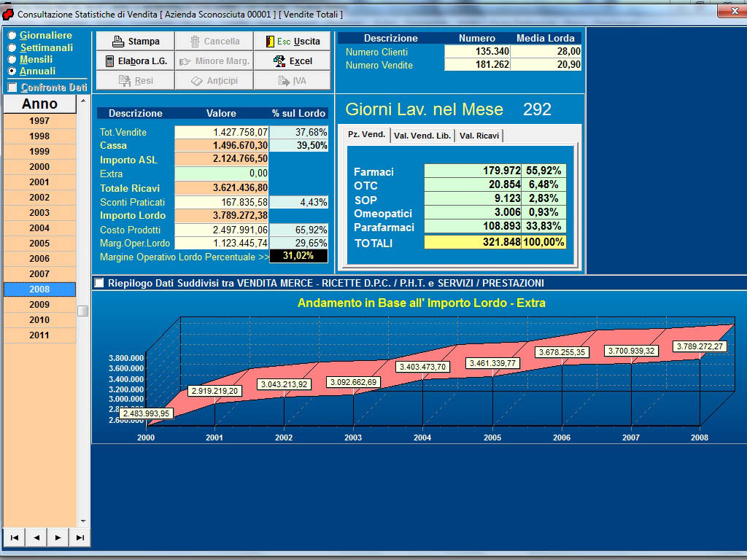Viewport: 747px width, 560px height.
Task: Enable the Confronta Dati checkbox
Action: coord(12,87)
